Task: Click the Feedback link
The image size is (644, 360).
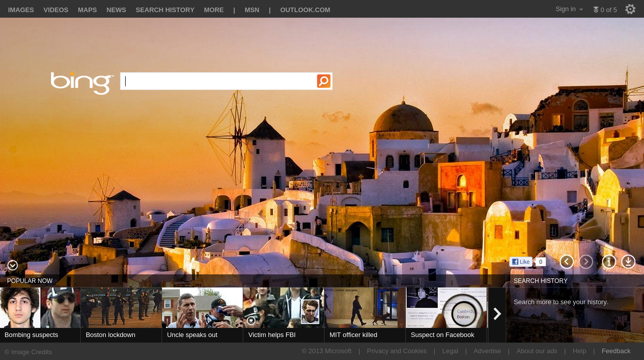Action: click(x=616, y=351)
